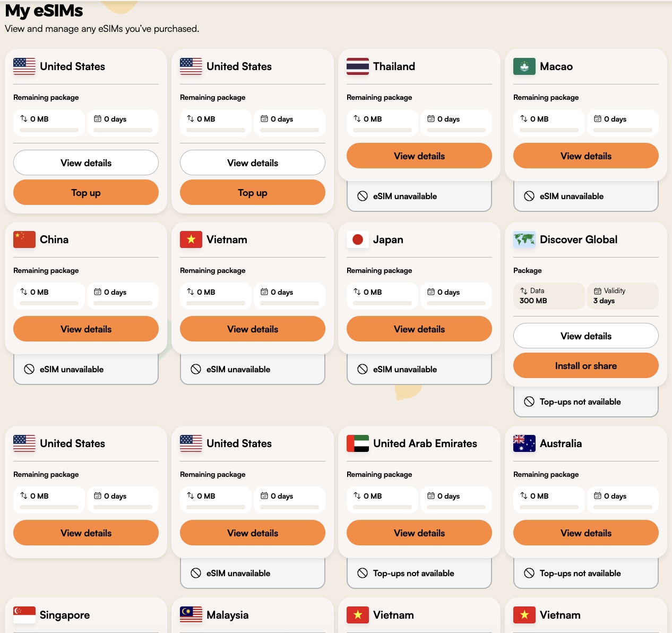Image resolution: width=672 pixels, height=633 pixels.
Task: Click View details on the Australia card
Action: pos(585,533)
